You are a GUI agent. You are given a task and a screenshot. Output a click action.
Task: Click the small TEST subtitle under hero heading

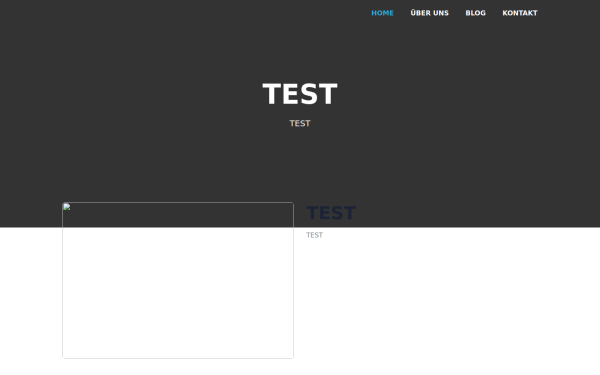300,123
